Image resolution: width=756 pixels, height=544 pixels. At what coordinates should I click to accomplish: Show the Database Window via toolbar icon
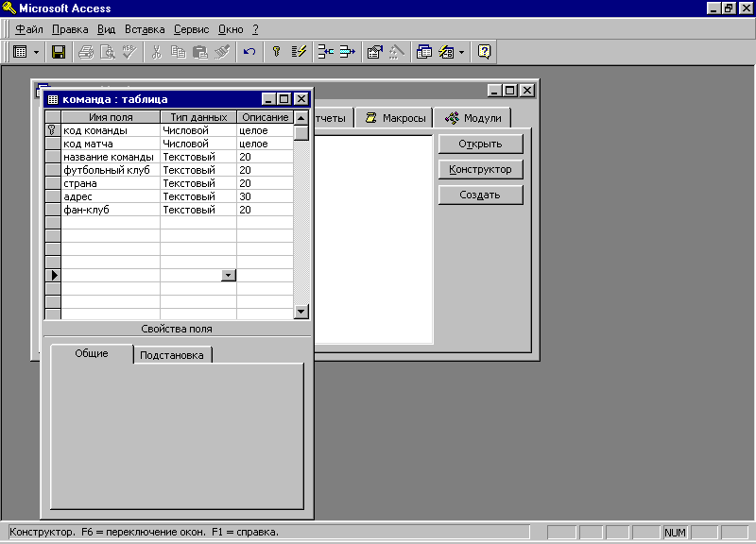click(423, 52)
